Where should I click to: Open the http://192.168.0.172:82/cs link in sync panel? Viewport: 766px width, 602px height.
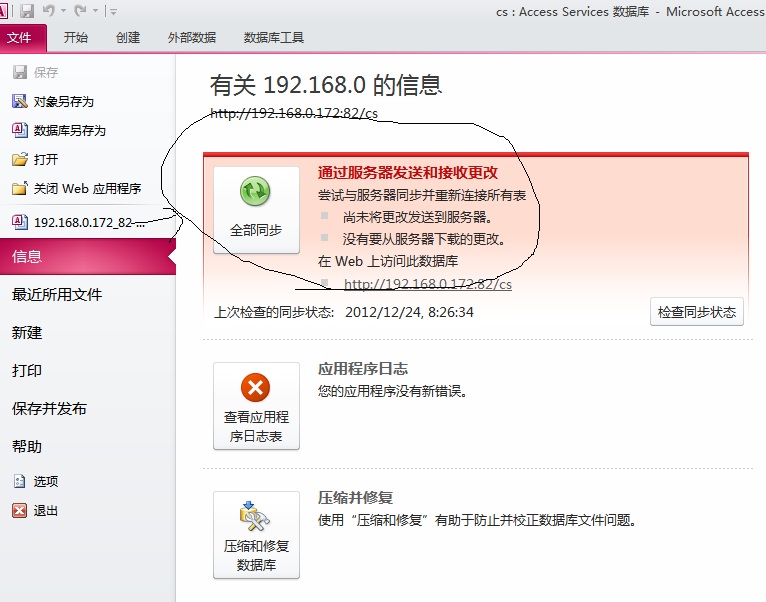point(427,284)
